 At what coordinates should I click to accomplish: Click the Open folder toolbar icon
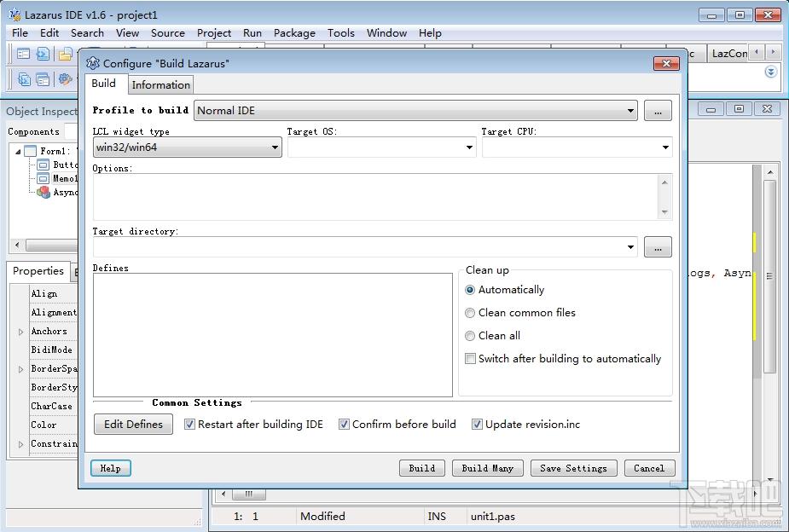(x=65, y=54)
